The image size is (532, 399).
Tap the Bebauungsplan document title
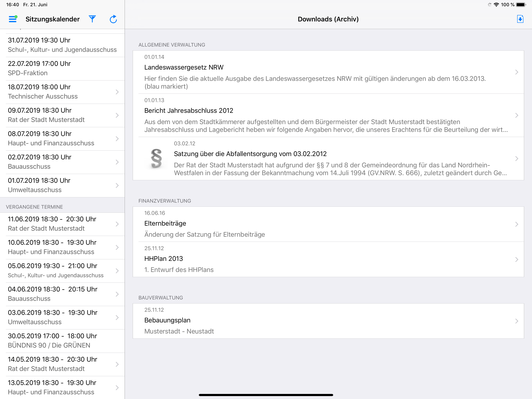[x=167, y=320]
